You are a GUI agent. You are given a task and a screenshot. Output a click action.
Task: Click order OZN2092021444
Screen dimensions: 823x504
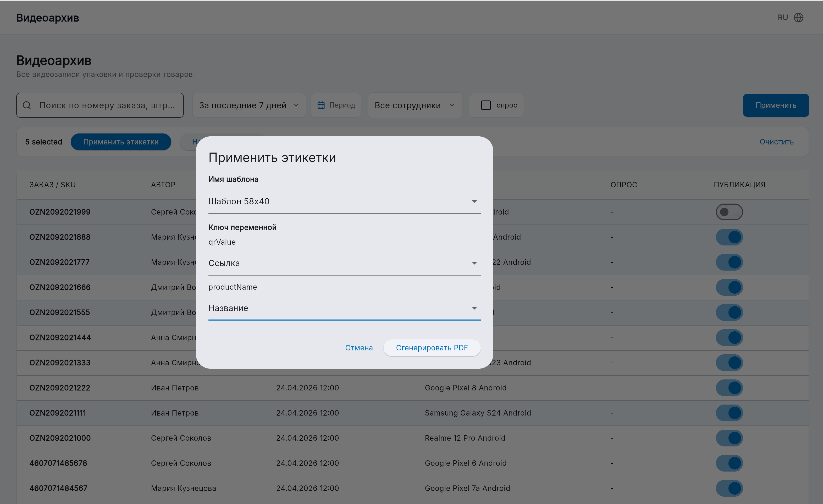pos(60,338)
